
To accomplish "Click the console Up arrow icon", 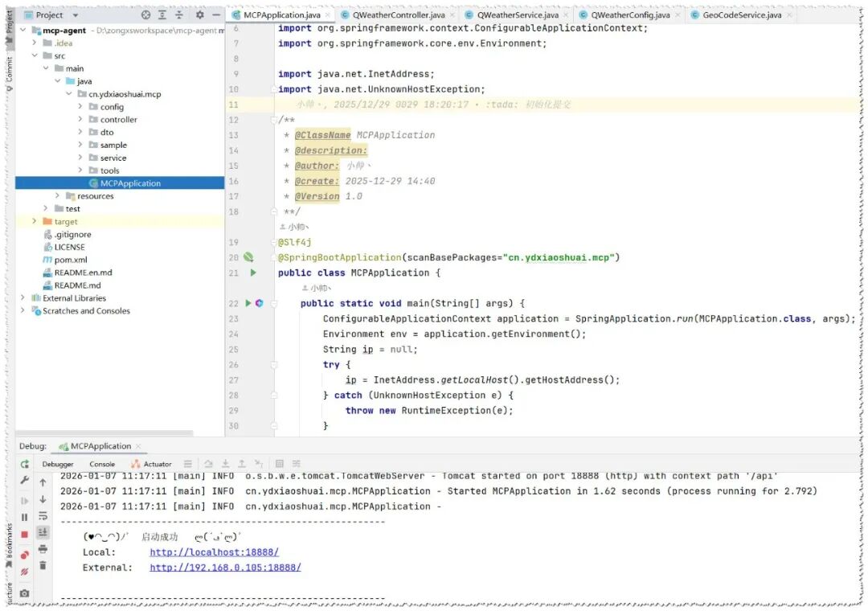I will coord(43,482).
